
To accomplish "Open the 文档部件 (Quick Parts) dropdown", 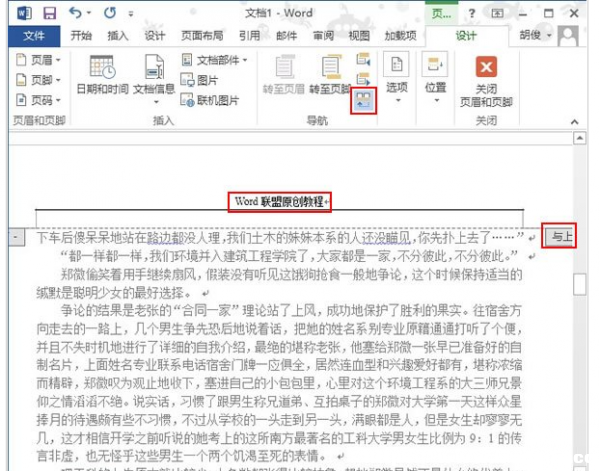I will tap(214, 60).
